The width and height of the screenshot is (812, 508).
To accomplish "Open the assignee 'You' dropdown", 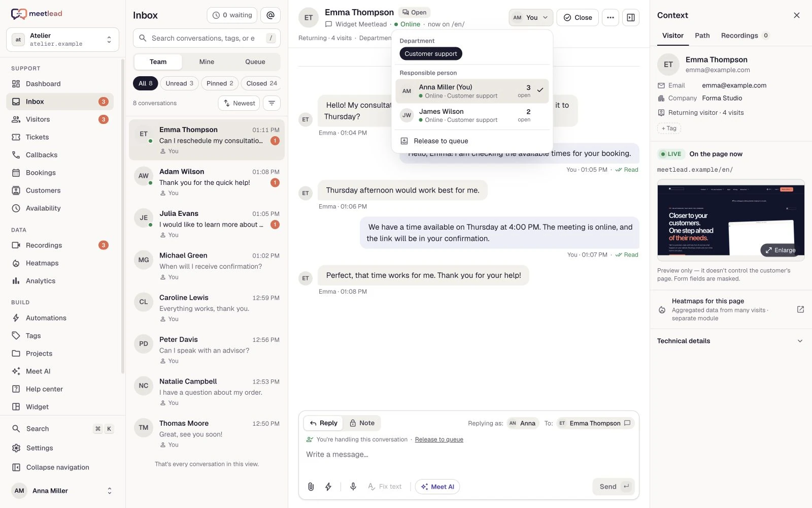I will click(x=531, y=17).
